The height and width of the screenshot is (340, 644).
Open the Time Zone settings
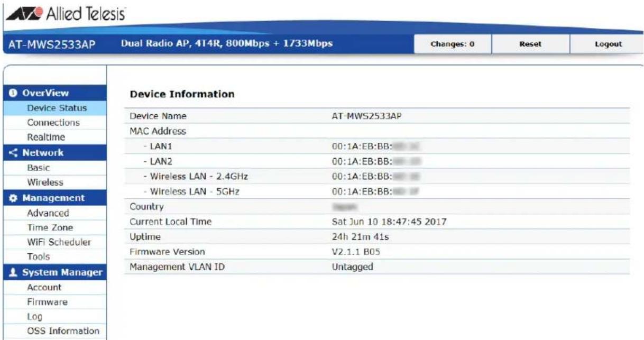coord(50,228)
